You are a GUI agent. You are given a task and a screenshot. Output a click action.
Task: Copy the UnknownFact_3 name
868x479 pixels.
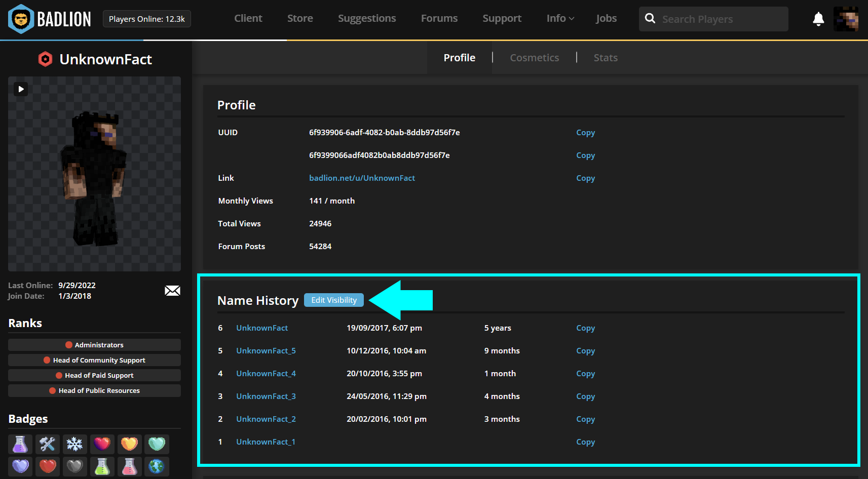[x=585, y=396]
